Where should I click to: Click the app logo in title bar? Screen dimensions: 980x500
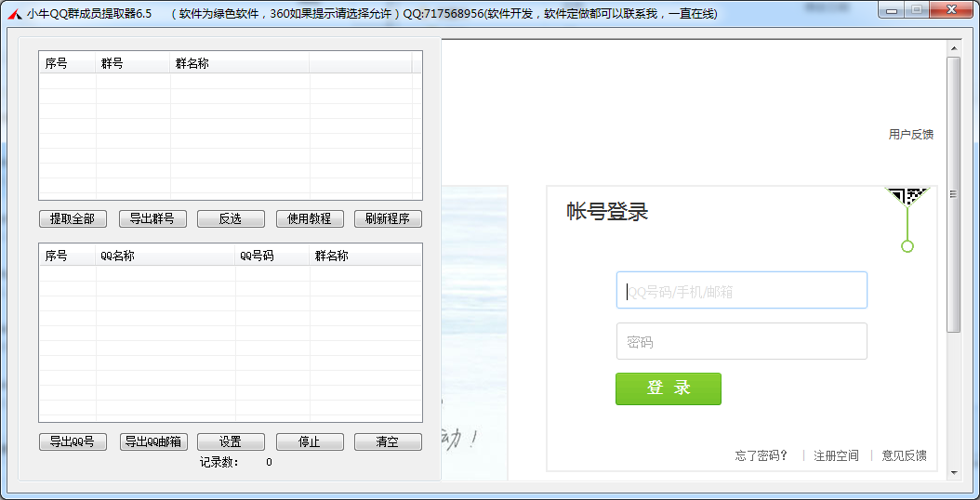13,13
